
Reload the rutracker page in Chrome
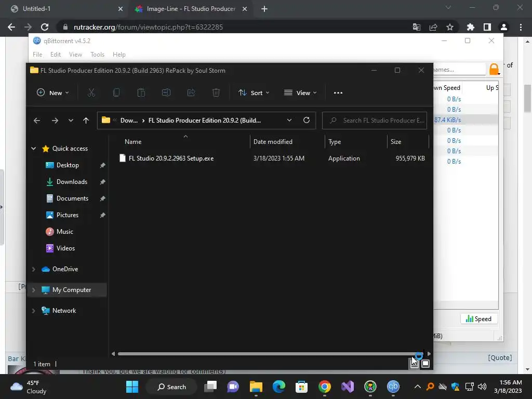[45, 27]
